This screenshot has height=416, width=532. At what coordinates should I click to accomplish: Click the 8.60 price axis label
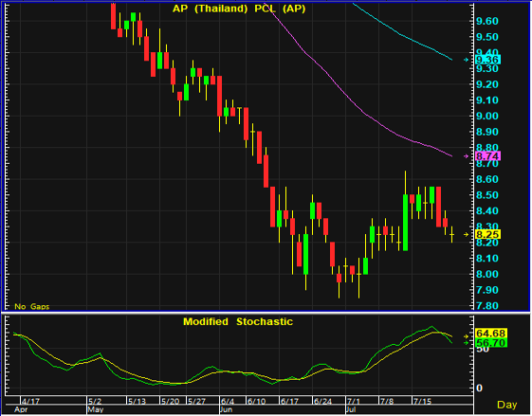[487, 179]
